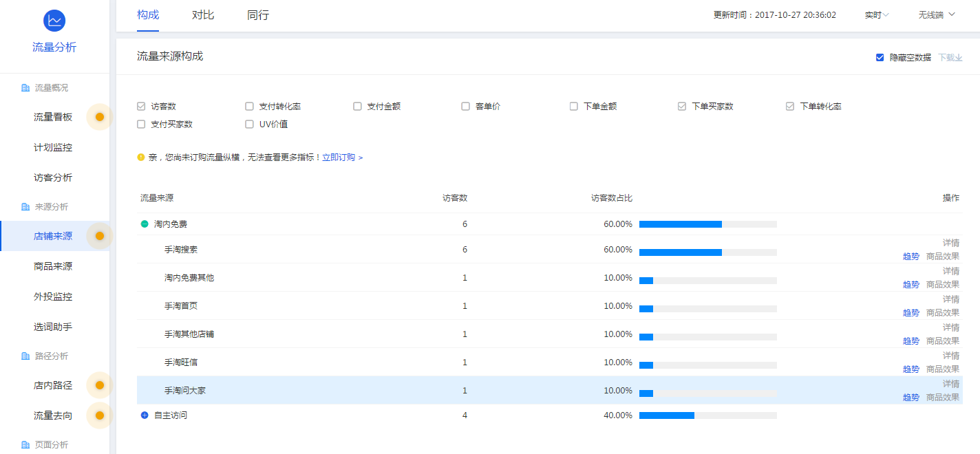Image resolution: width=980 pixels, height=454 pixels.
Task: Click the 立即订购 link
Action: point(342,158)
